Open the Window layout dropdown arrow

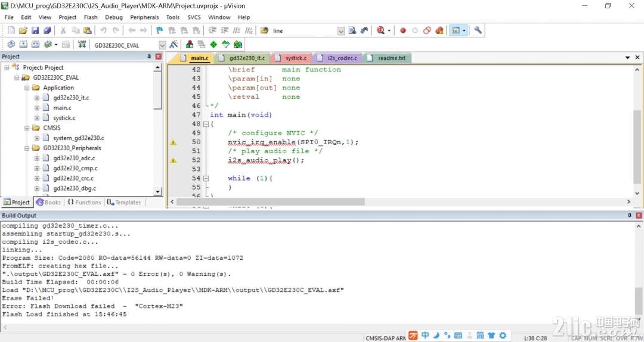[464, 30]
